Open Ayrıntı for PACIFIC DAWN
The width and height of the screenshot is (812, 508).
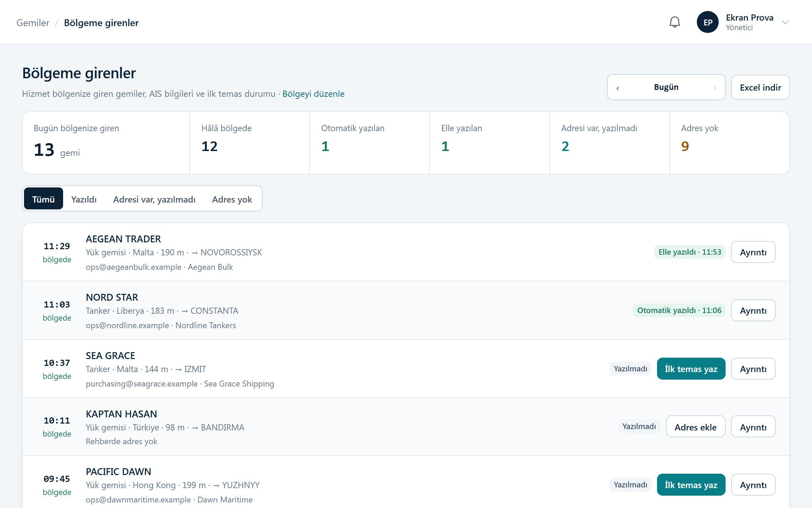point(753,485)
